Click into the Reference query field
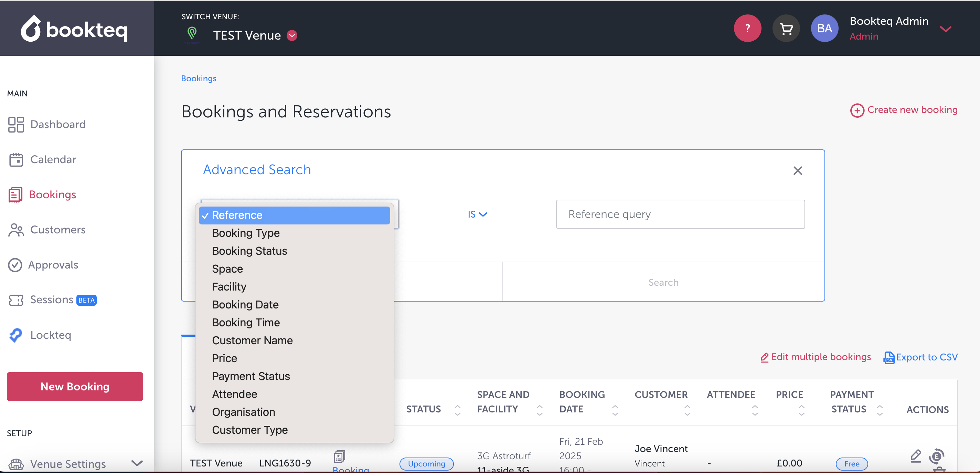 tap(680, 214)
